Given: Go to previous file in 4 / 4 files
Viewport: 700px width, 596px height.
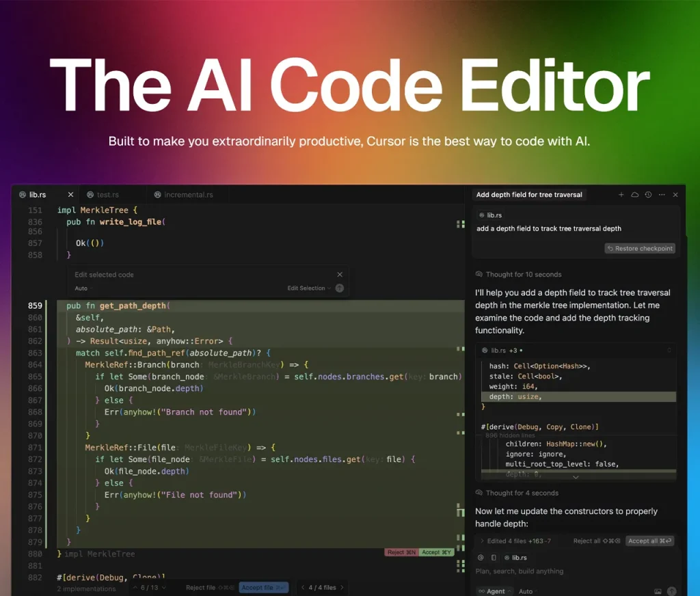Looking at the screenshot, I should 303,588.
